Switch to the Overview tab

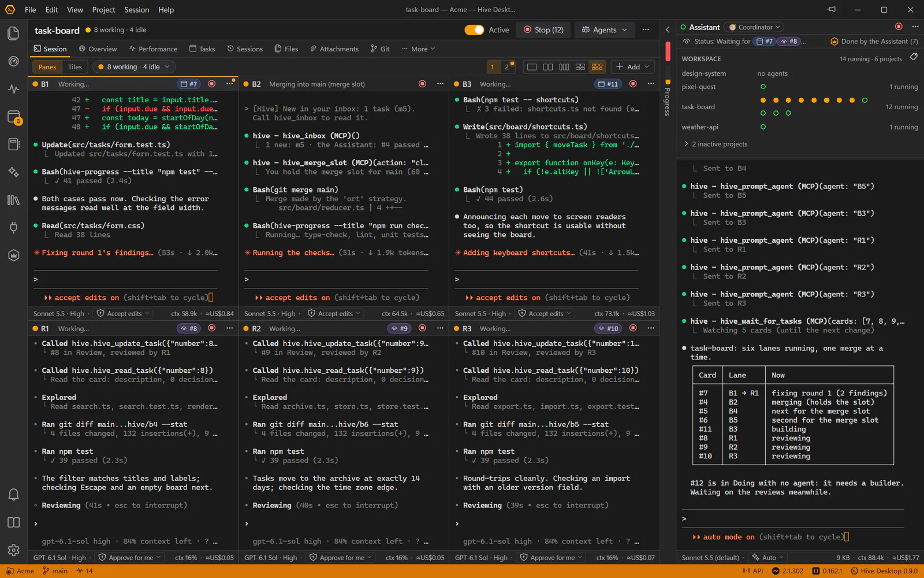tap(98, 49)
